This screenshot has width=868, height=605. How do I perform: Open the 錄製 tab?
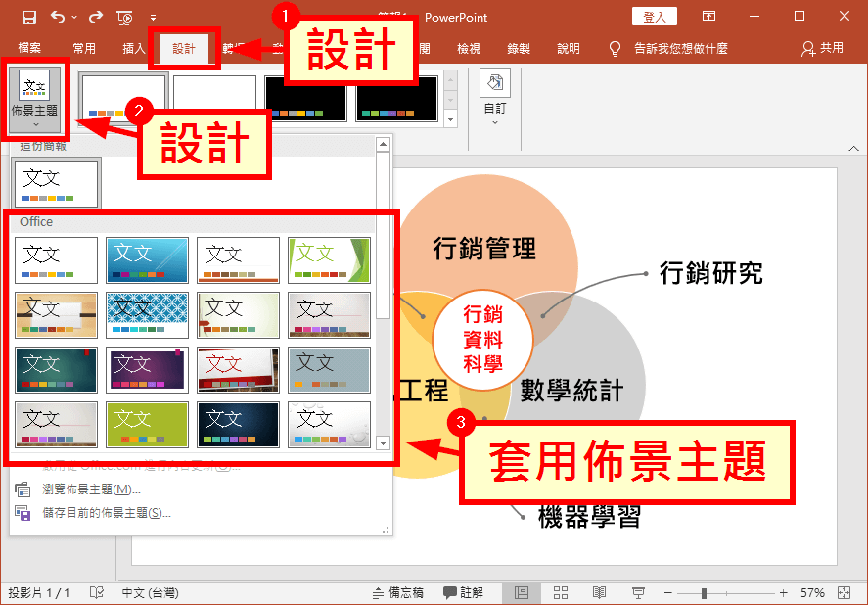click(x=519, y=48)
